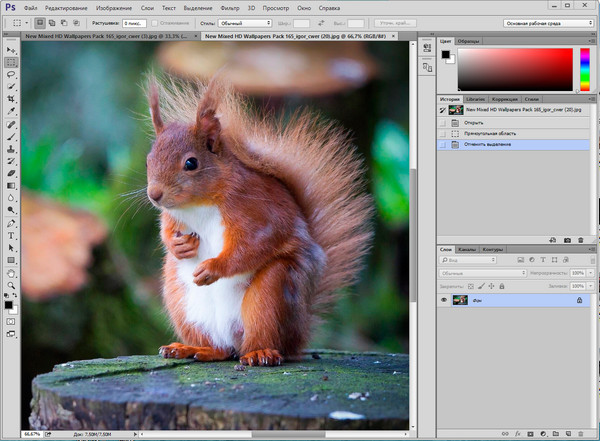Click the rainbow hue slider strip
The image size is (600, 441).
tap(584, 68)
